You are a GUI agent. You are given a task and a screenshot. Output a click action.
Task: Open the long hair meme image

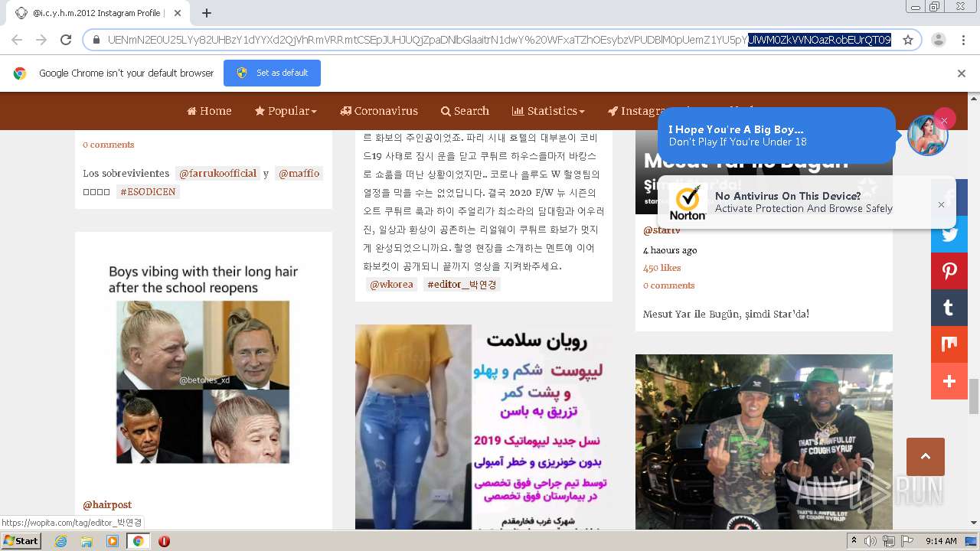pos(203,364)
